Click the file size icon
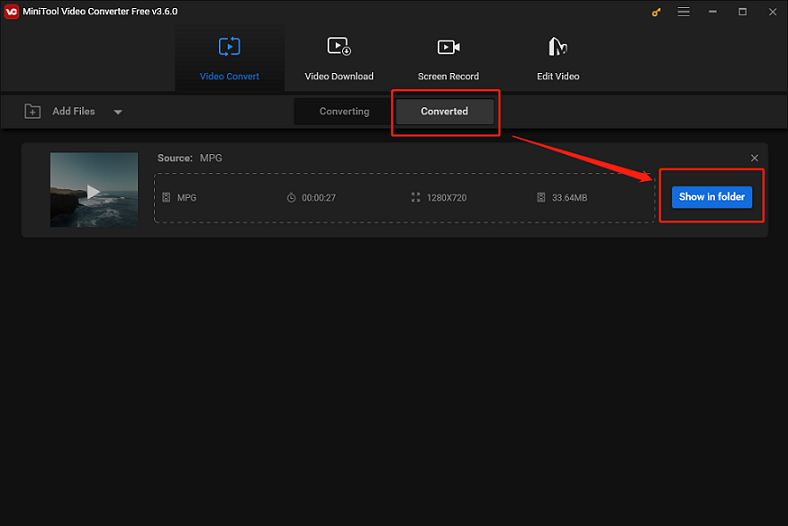 541,197
